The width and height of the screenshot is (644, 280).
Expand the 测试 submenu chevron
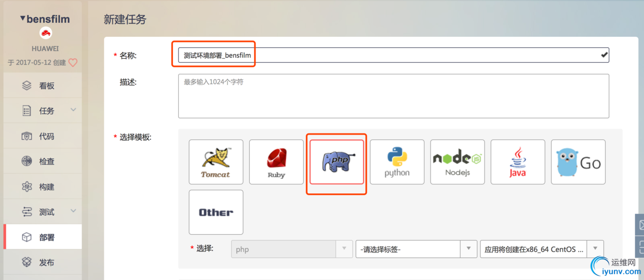(x=73, y=211)
